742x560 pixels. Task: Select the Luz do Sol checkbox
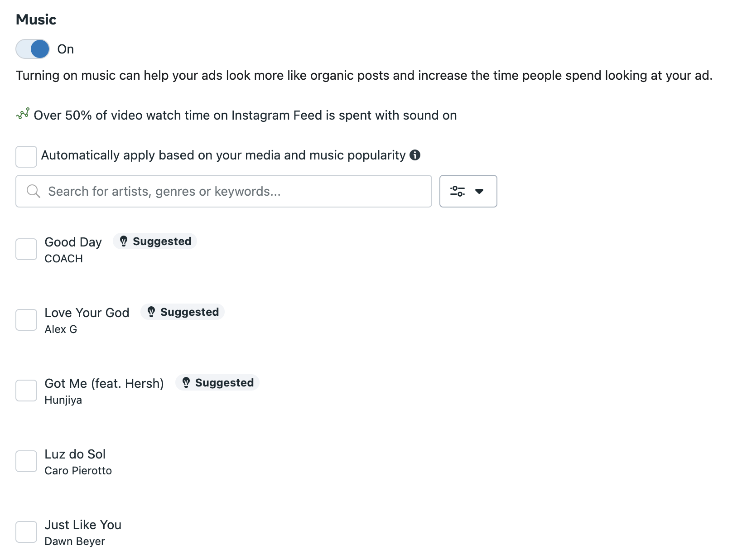click(x=26, y=461)
